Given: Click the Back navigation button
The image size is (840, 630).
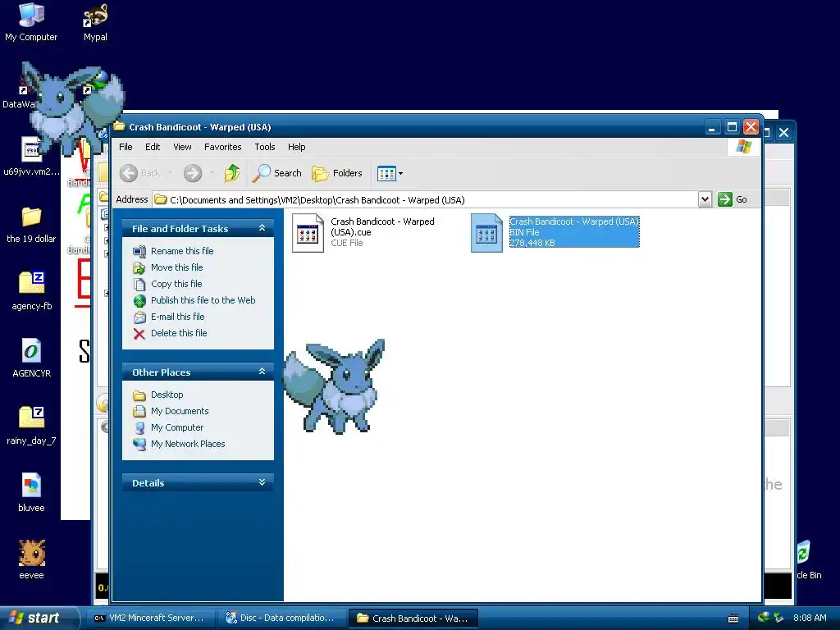Looking at the screenshot, I should [x=139, y=173].
